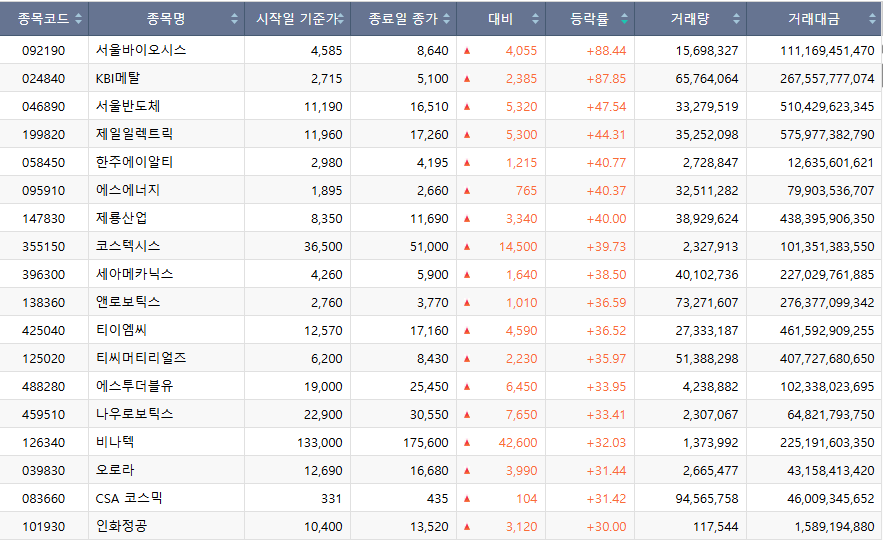Click stock code 425040
Screen dimensions: 883x540
pos(43,331)
